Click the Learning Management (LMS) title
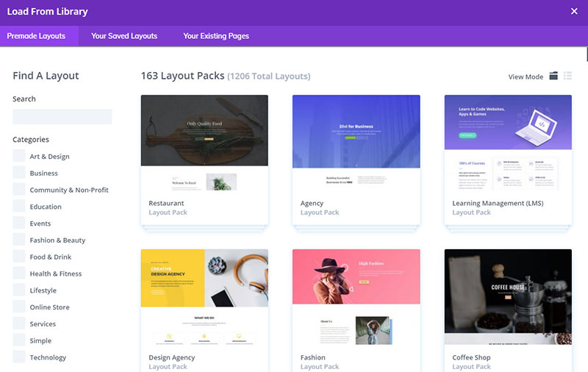This screenshot has height=372, width=588. tap(498, 203)
